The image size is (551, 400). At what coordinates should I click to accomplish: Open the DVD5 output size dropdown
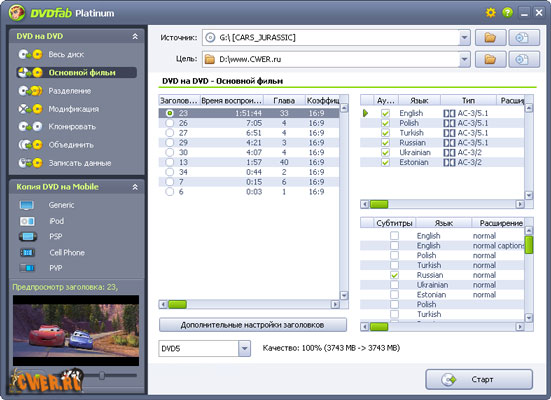[244, 349]
